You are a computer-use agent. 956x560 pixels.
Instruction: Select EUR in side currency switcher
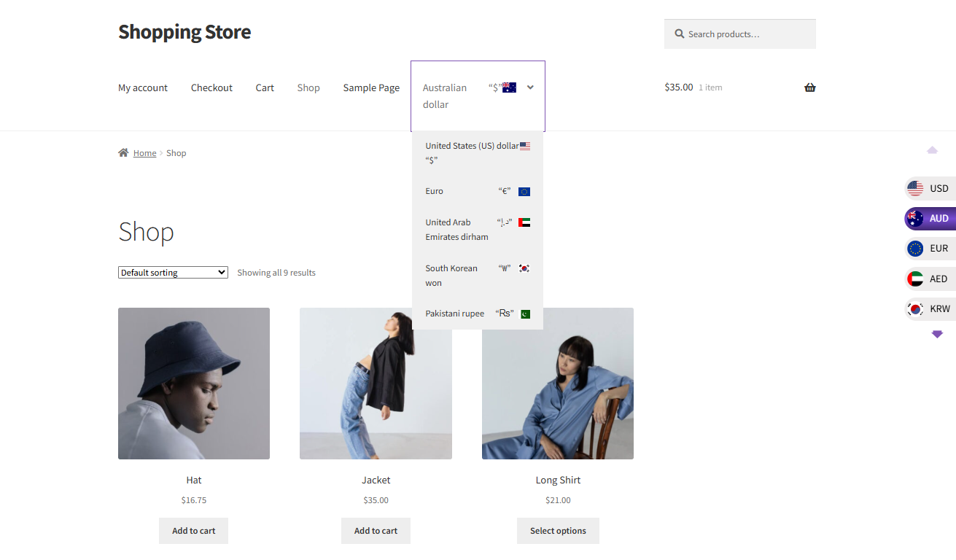(x=930, y=249)
